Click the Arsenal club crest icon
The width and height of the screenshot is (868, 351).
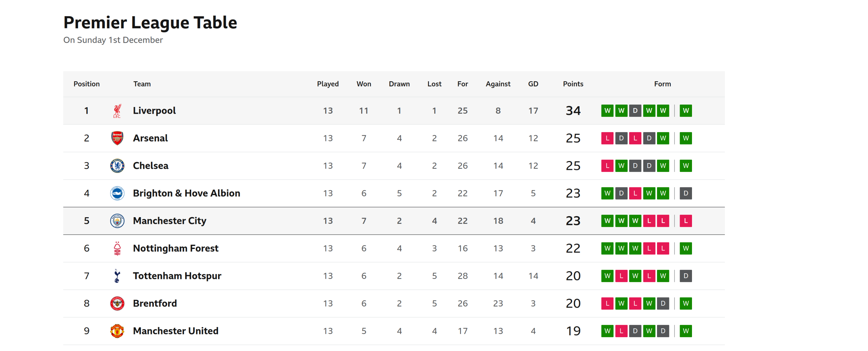click(x=117, y=138)
